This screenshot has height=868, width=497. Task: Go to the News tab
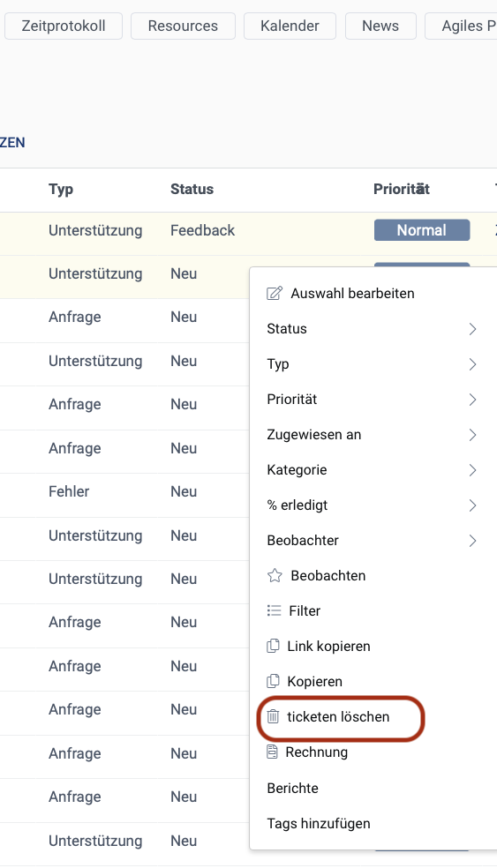380,26
